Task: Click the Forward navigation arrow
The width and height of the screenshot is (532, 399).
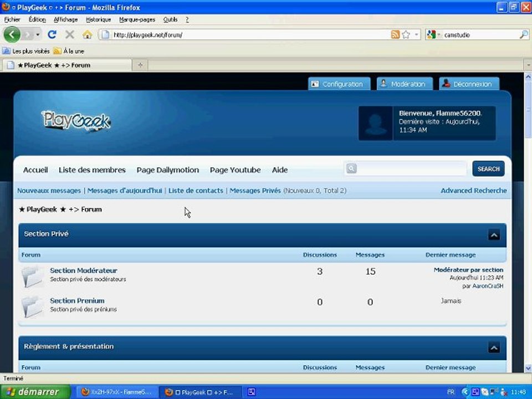Action: pyautogui.click(x=28, y=34)
